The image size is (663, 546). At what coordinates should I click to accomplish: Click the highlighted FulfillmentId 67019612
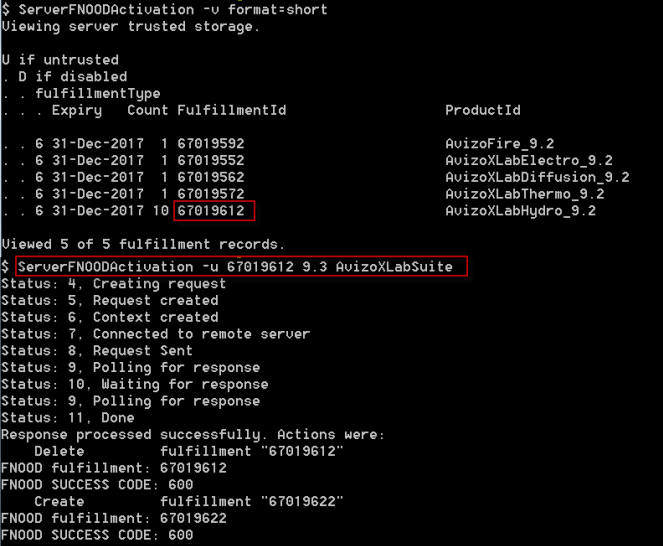tap(211, 211)
